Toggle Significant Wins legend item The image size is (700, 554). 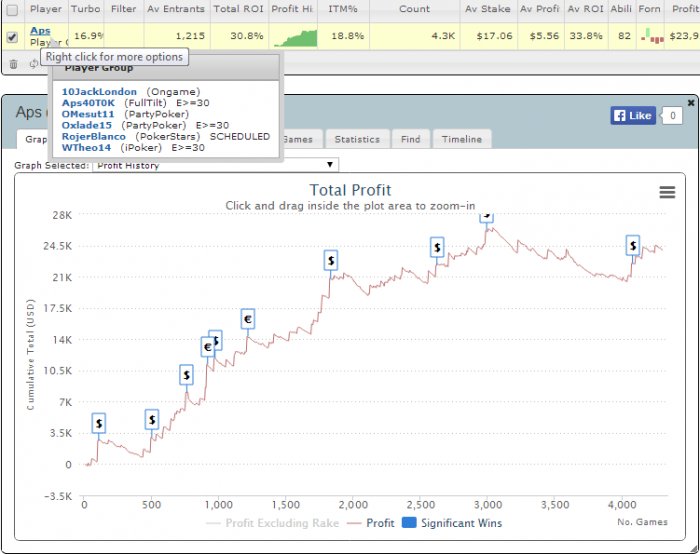[x=451, y=522]
